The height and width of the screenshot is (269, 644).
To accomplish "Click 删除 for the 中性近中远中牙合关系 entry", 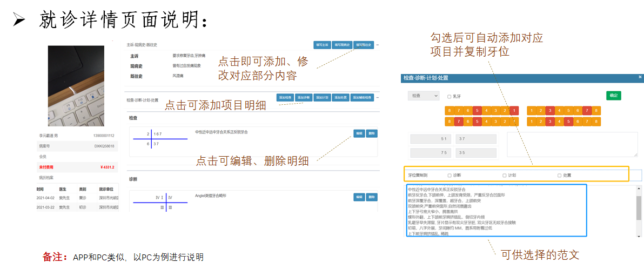I will tap(372, 133).
